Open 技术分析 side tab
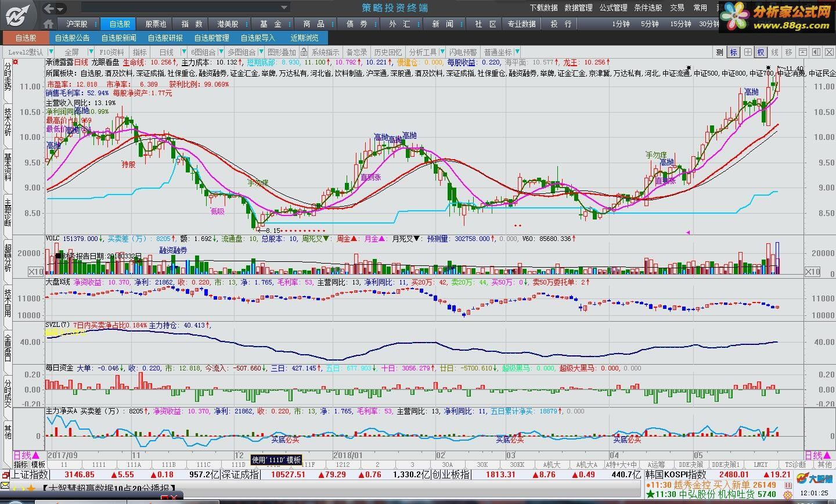 tap(8, 121)
